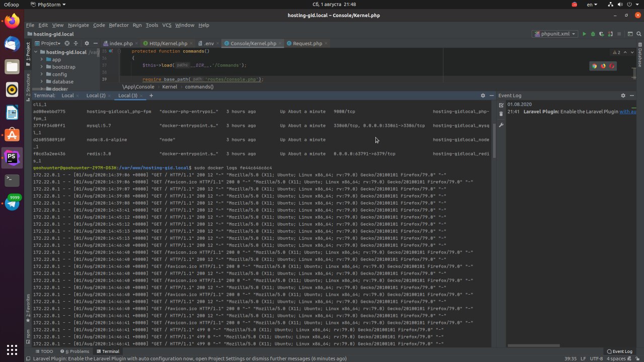
Task: Open in Chrome browser icon
Action: point(594,66)
